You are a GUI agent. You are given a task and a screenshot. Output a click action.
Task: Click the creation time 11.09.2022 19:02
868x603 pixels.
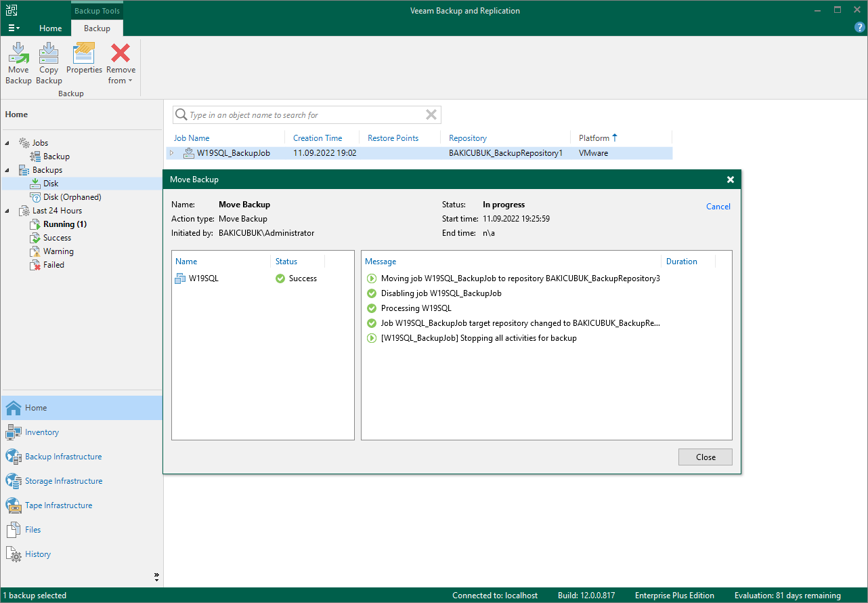point(324,153)
